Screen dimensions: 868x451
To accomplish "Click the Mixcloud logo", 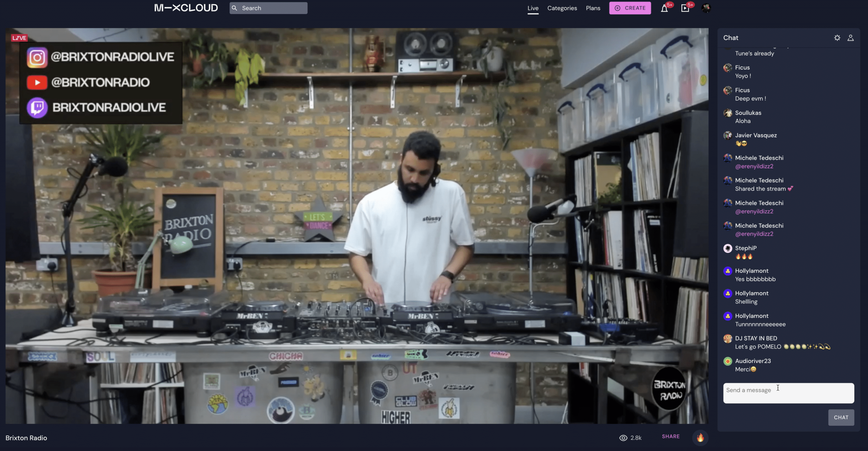I will (x=186, y=8).
